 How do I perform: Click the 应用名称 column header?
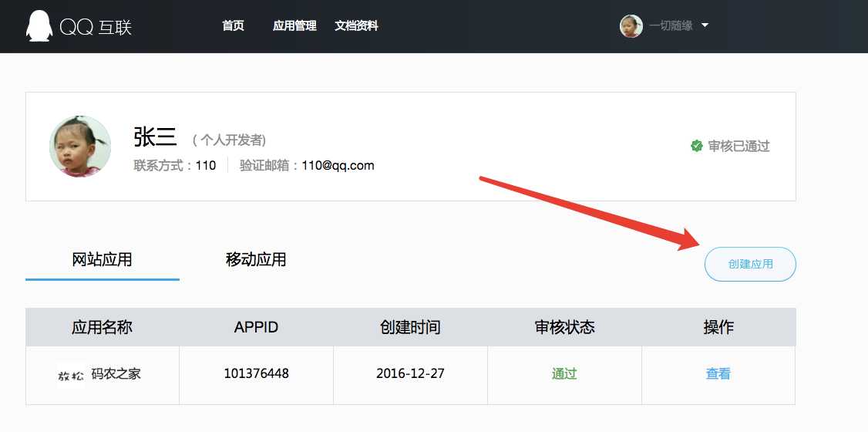pos(103,327)
